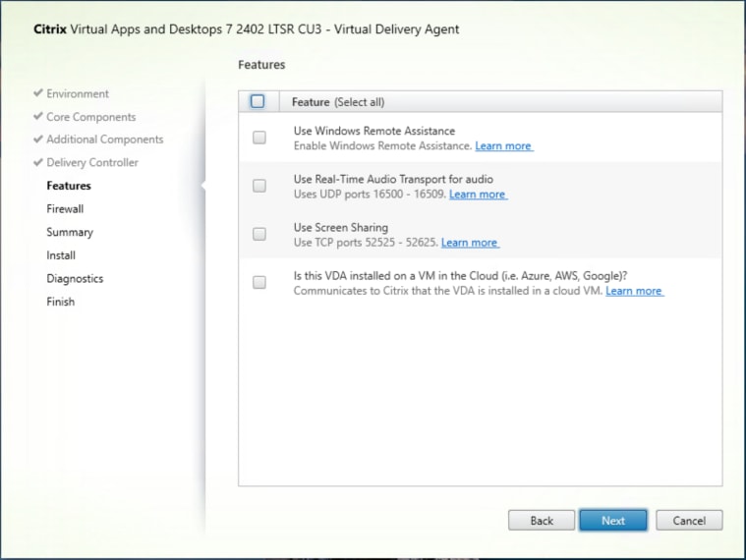Check the VDA installed on Cloud VM option
This screenshot has width=746, height=560.
coord(259,282)
